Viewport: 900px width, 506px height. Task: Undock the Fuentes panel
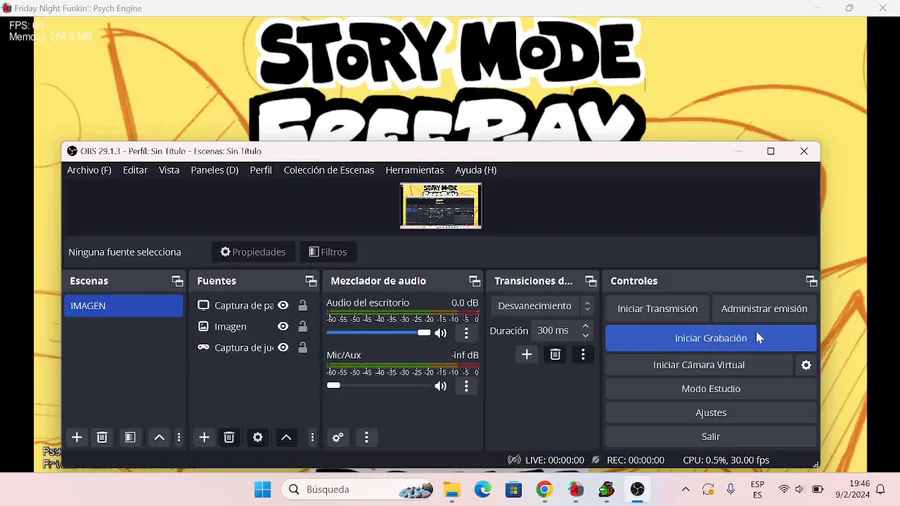311,281
